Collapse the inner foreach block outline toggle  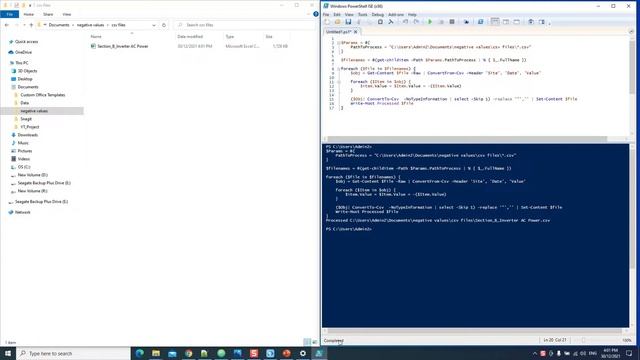click(339, 82)
